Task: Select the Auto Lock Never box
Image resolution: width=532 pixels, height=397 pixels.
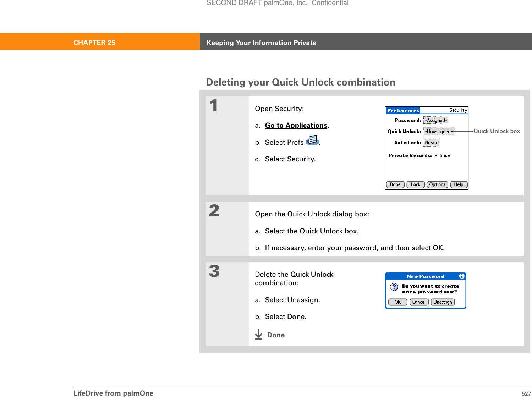Action: point(431,143)
